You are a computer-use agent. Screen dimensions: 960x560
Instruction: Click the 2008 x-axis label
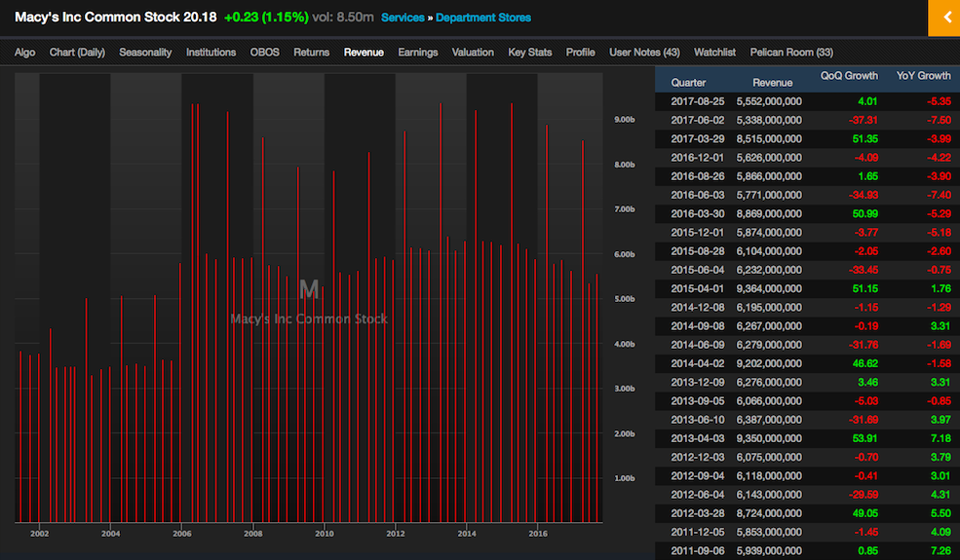click(252, 534)
